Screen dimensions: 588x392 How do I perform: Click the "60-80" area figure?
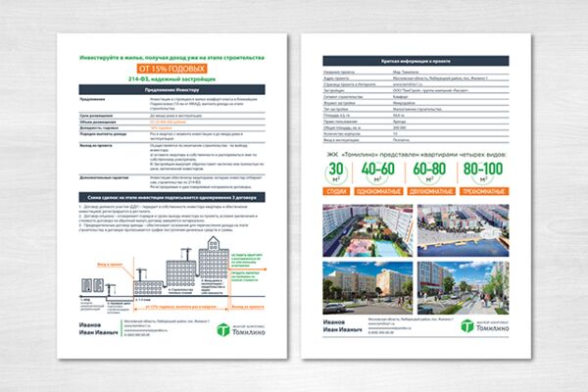click(x=429, y=170)
